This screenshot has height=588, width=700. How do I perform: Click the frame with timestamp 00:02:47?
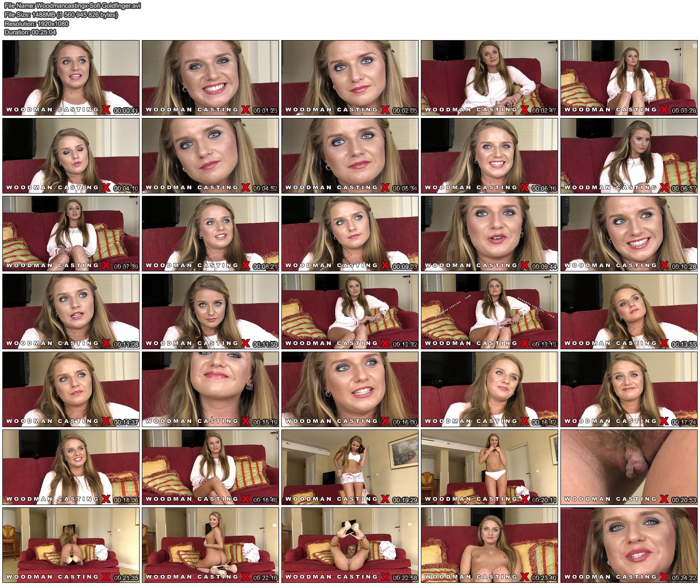point(490,78)
